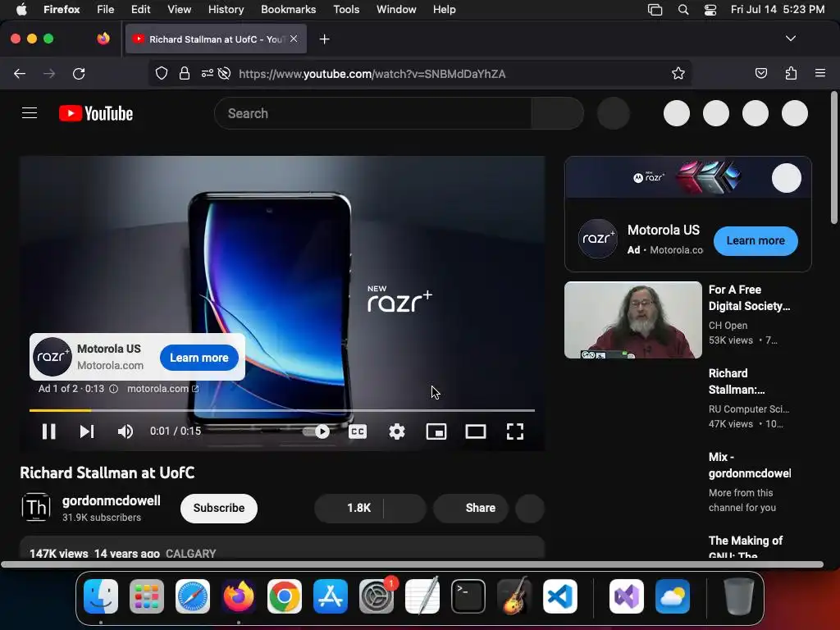Open the Bookmarks menu
The height and width of the screenshot is (630, 840).
288,10
